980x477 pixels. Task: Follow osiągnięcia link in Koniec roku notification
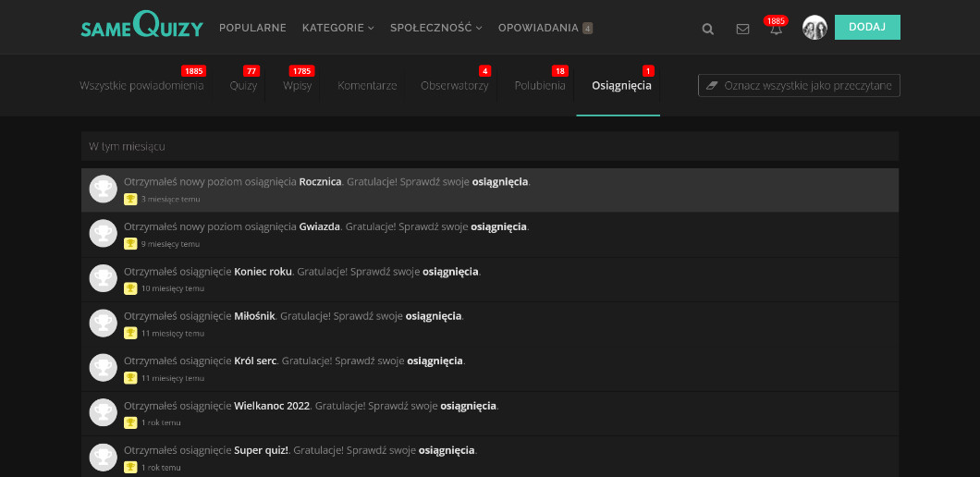pos(450,272)
